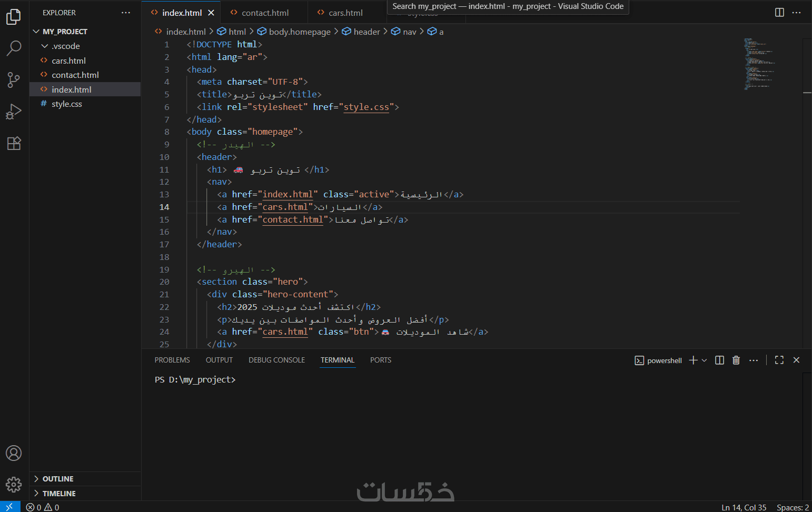Click the Ln 14, Col 35 status indicator
812x512 pixels.
pos(744,507)
